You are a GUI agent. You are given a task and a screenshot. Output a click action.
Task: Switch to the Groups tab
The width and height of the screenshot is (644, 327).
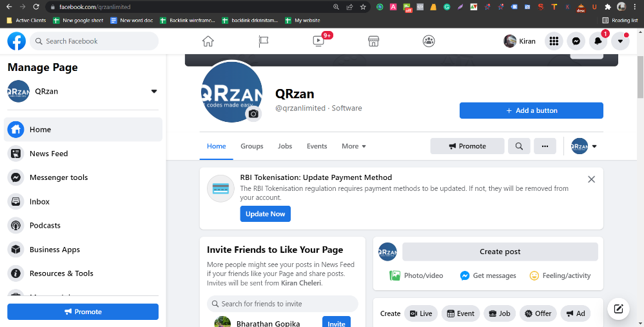pyautogui.click(x=252, y=146)
